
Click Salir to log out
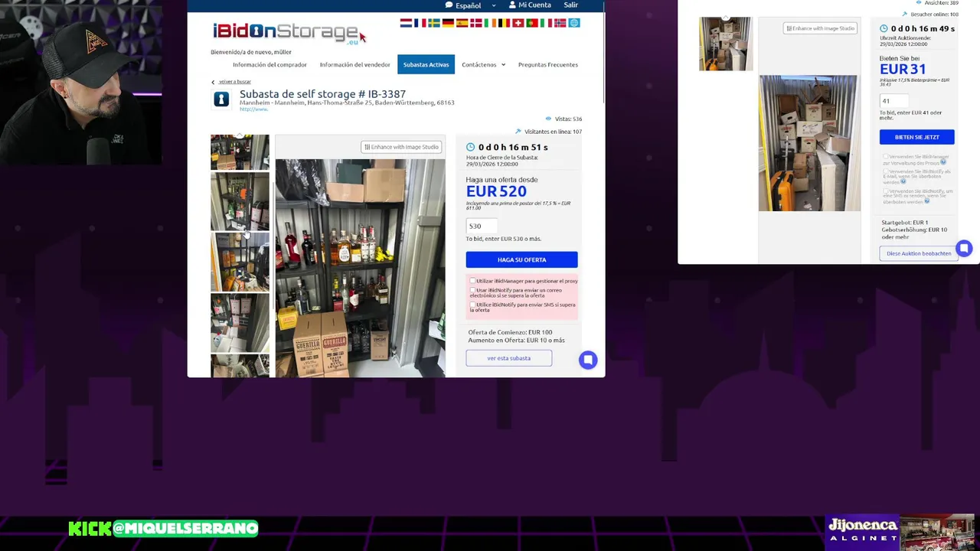click(x=571, y=5)
